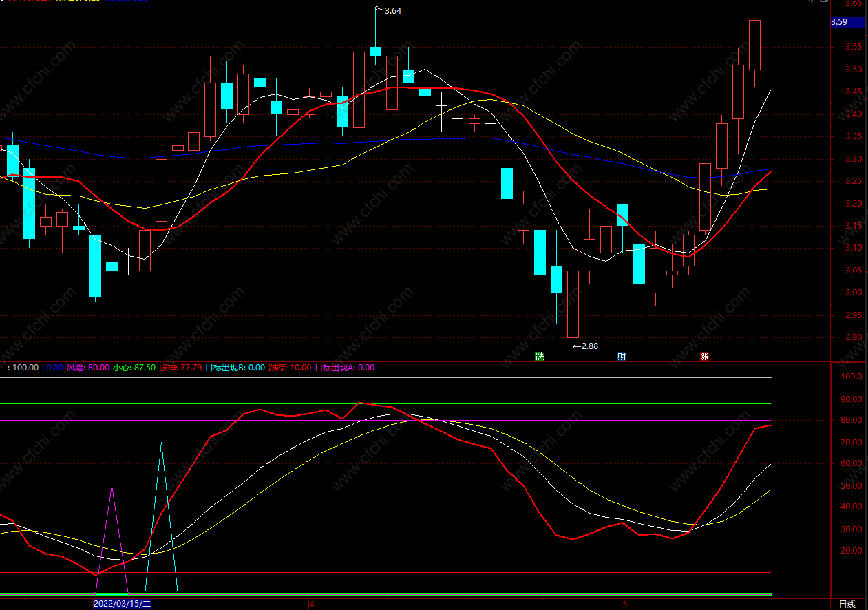Click the 3.59 current price tag
The image size is (868, 610).
point(848,22)
